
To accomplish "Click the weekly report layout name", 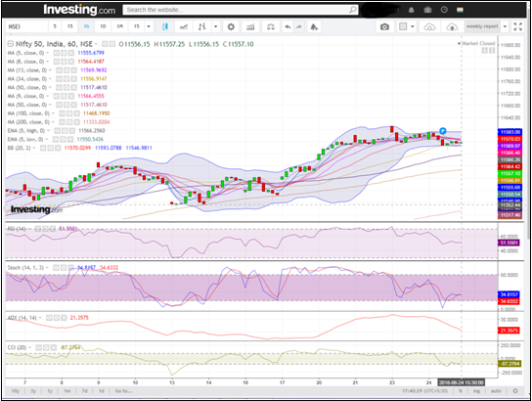I will click(482, 26).
